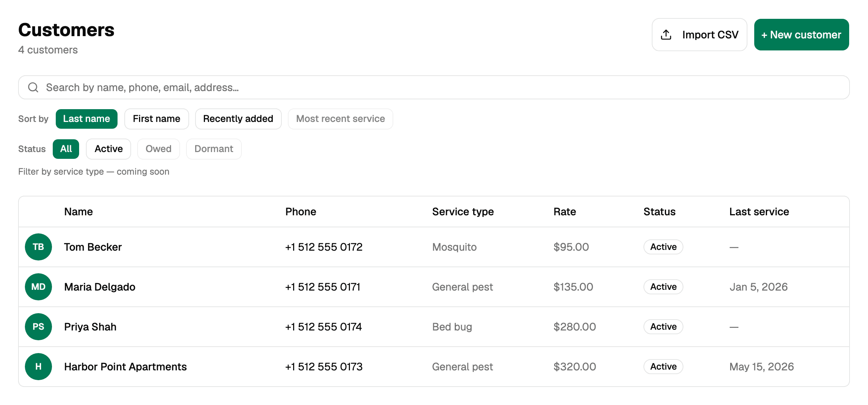Click phone number +1 512 555 0173
868x405 pixels.
(324, 367)
